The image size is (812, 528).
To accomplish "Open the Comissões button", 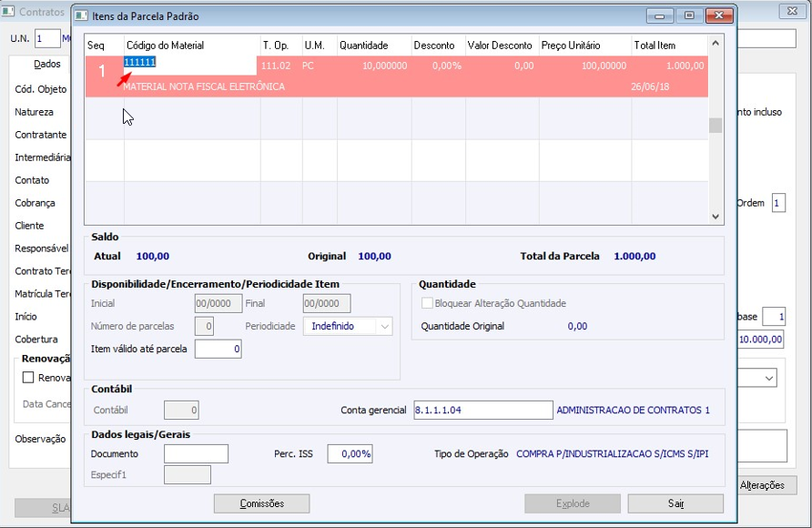I will (x=261, y=503).
